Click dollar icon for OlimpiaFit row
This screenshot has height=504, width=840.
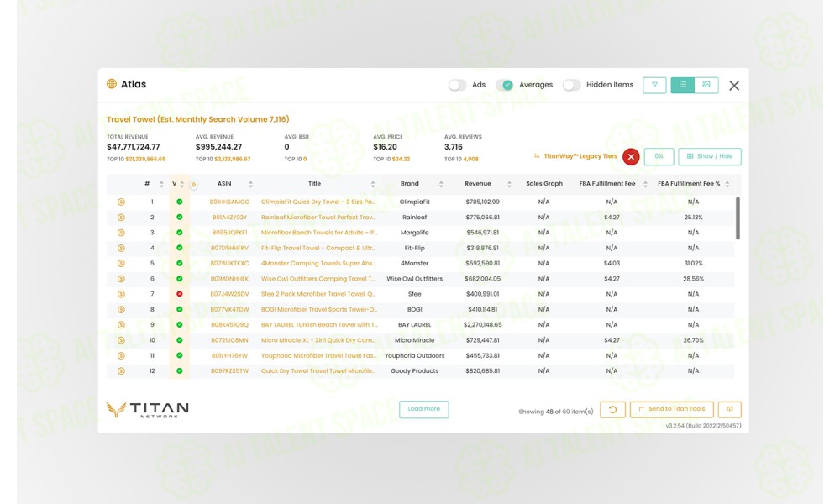tap(121, 202)
